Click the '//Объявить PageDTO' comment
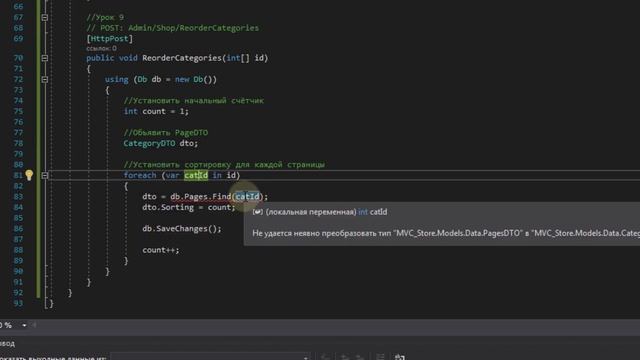 tap(166, 133)
